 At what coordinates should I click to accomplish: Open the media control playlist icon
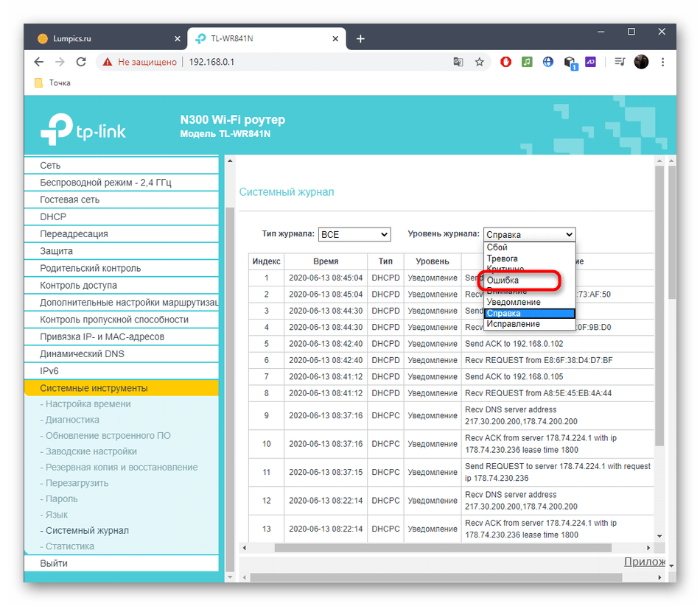(620, 62)
